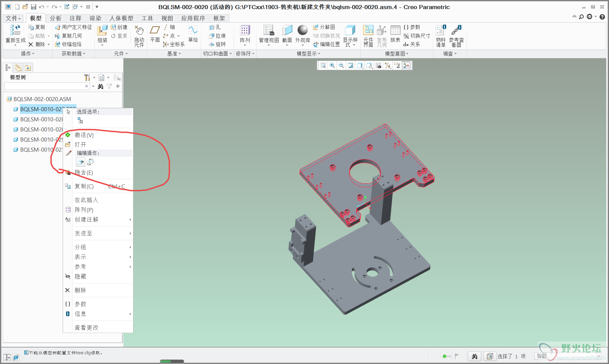Viewport: 609px width, 364px height.
Task: Click the tree filter funnel icon
Action: click(x=109, y=87)
